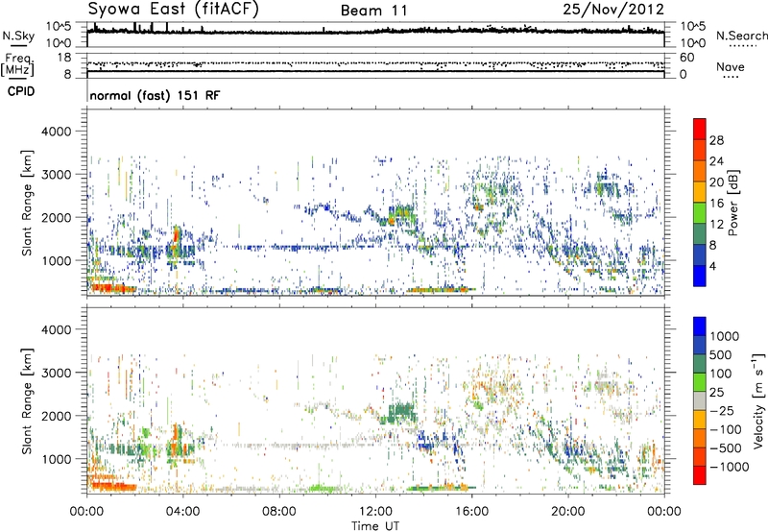Click the 'Power [dB]' color bar title
Viewport: 768px width, 532px height.
click(733, 203)
